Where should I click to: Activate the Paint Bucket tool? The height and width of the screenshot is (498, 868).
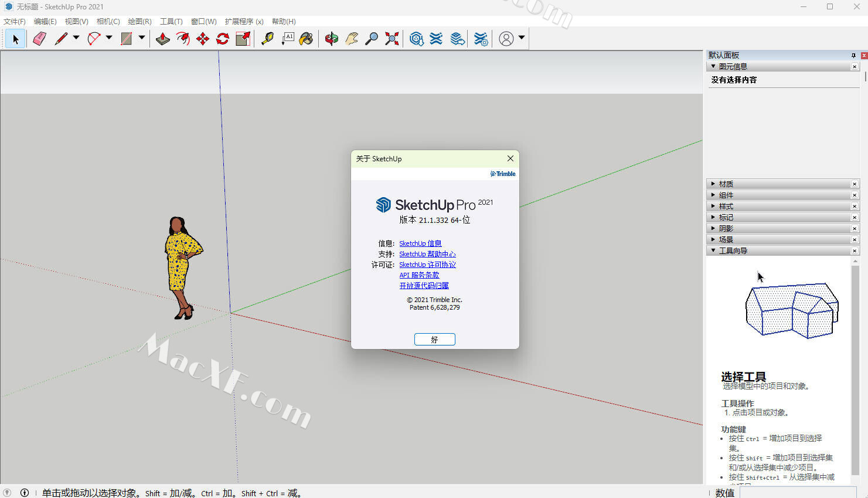306,39
